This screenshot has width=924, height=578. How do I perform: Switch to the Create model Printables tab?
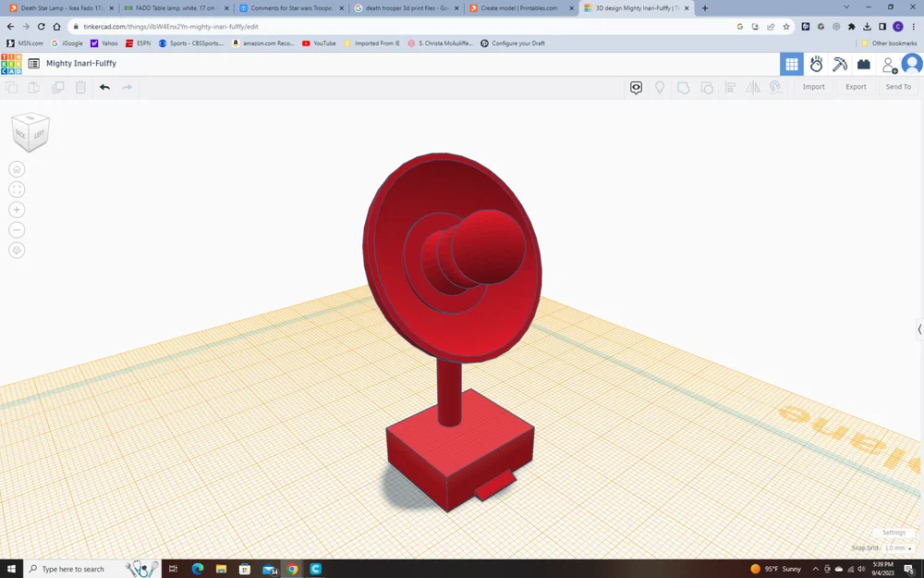pyautogui.click(x=518, y=8)
